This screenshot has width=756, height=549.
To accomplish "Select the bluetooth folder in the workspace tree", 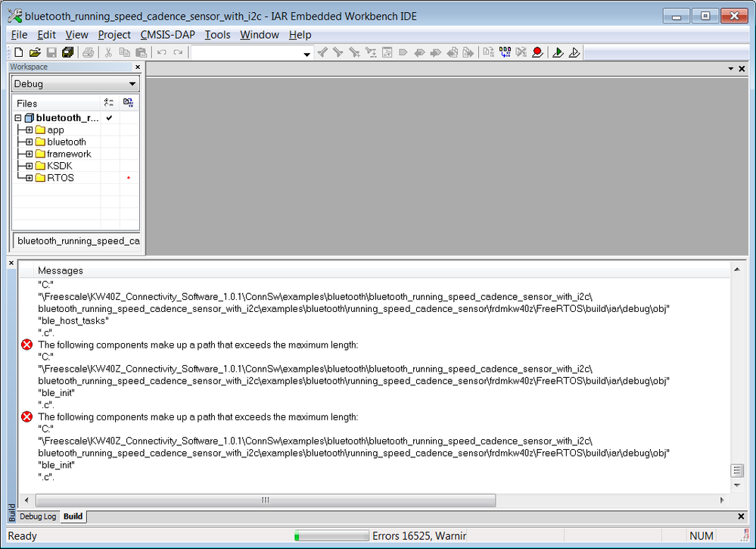I will pos(67,142).
